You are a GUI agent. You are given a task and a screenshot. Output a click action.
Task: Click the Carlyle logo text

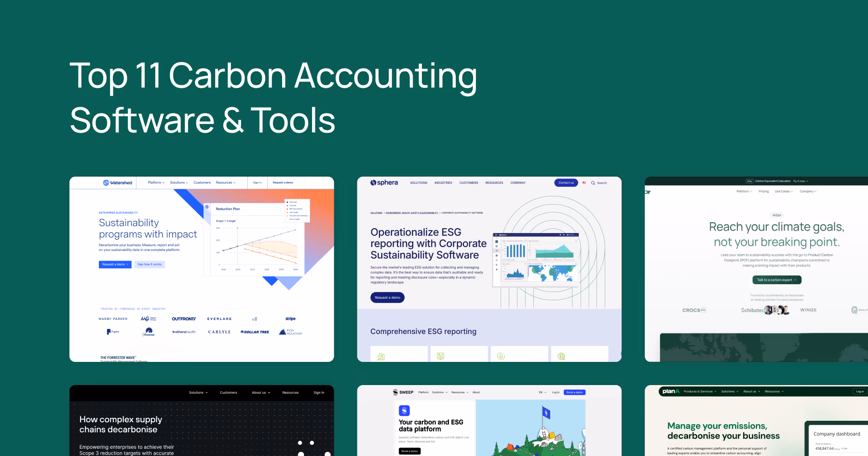(x=219, y=332)
